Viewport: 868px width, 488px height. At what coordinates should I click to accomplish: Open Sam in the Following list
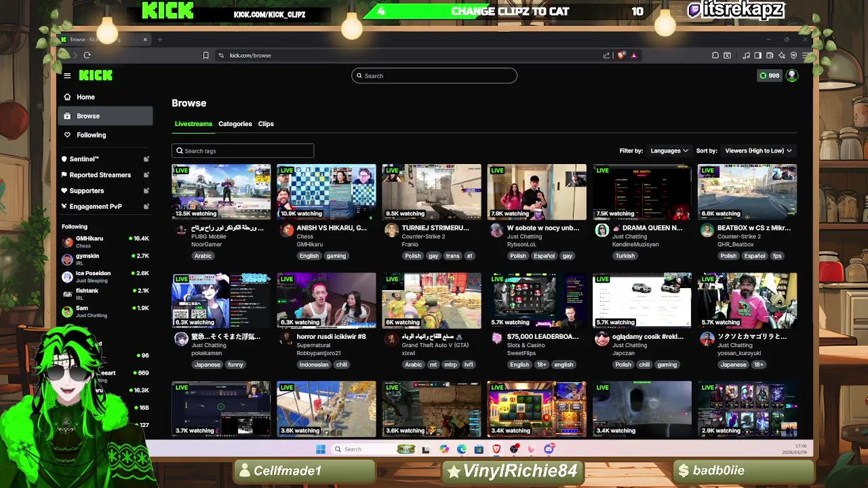click(105, 311)
